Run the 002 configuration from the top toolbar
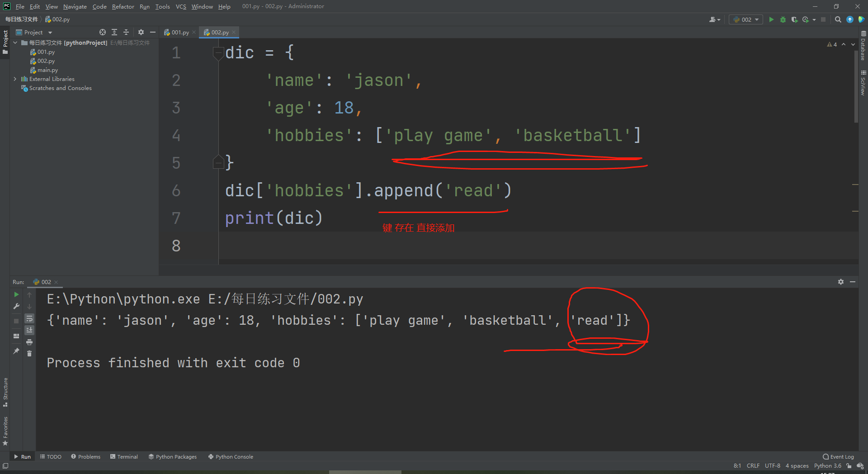The image size is (868, 474). 771,19
